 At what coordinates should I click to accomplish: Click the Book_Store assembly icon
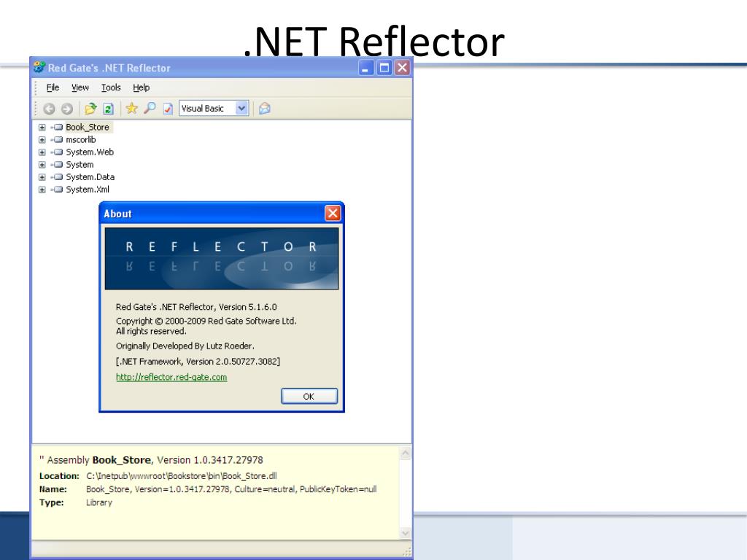[58, 127]
